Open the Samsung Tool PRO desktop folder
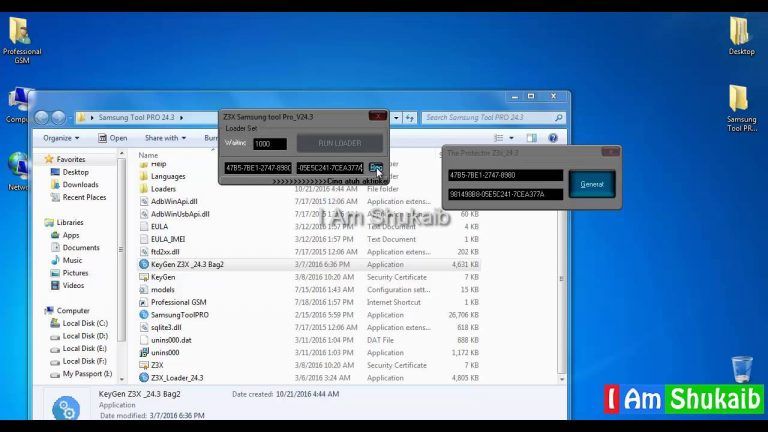 pos(741,108)
